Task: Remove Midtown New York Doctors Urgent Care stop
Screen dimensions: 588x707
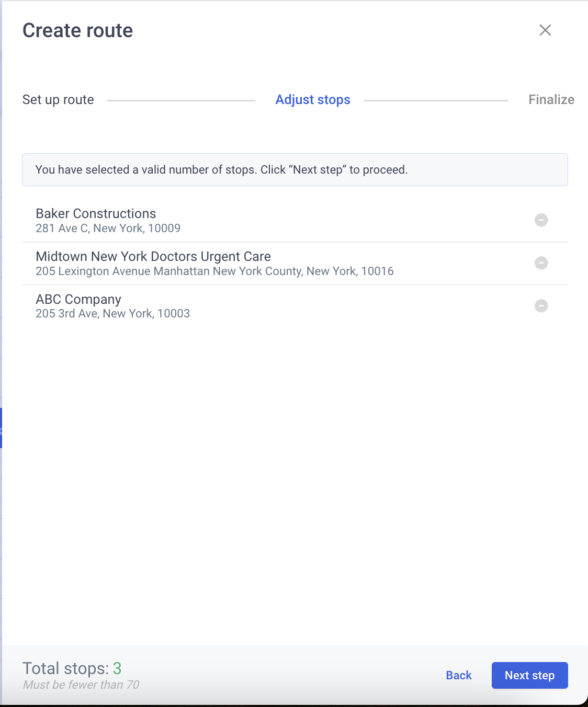Action: pos(541,263)
